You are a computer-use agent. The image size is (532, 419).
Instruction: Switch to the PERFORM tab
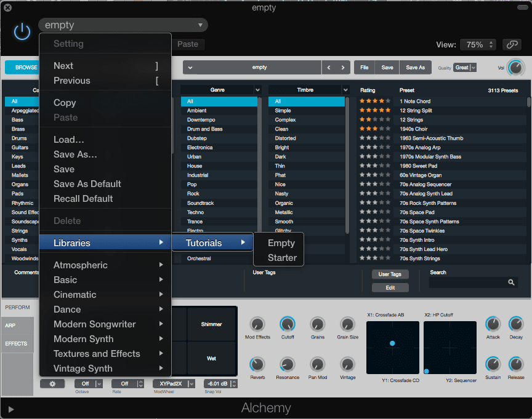[17, 307]
